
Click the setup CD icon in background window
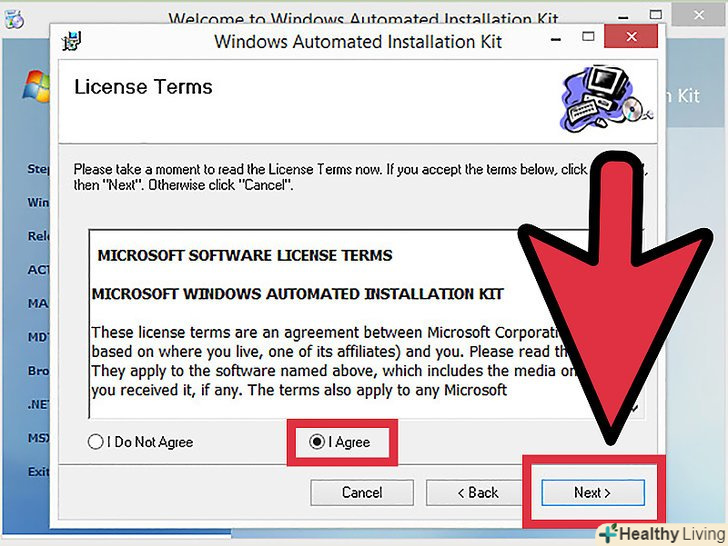tap(13, 19)
